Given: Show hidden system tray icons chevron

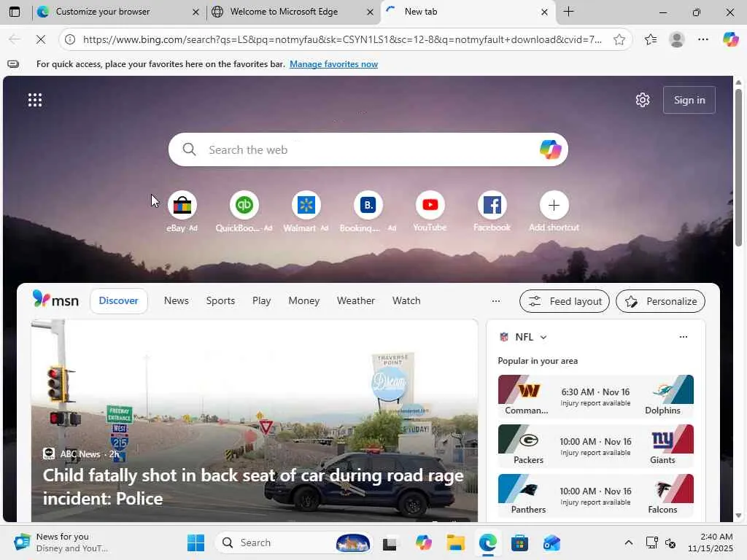Looking at the screenshot, I should 628,542.
